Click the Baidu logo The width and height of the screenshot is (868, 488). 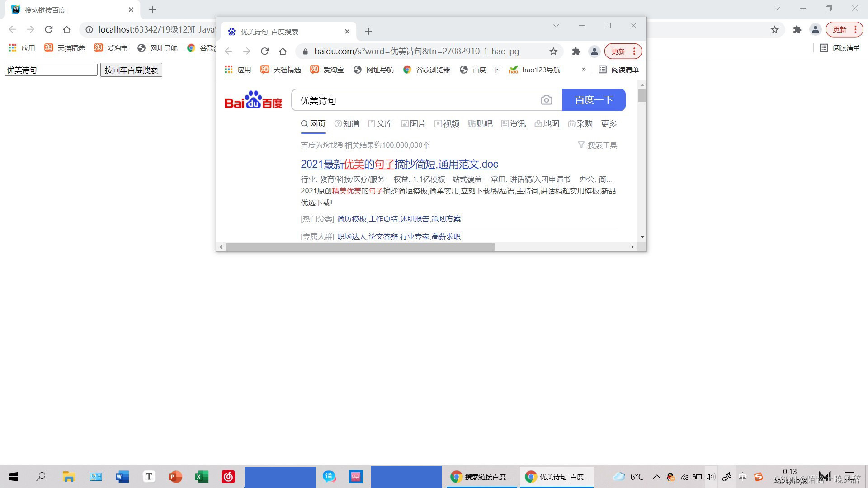click(x=253, y=100)
